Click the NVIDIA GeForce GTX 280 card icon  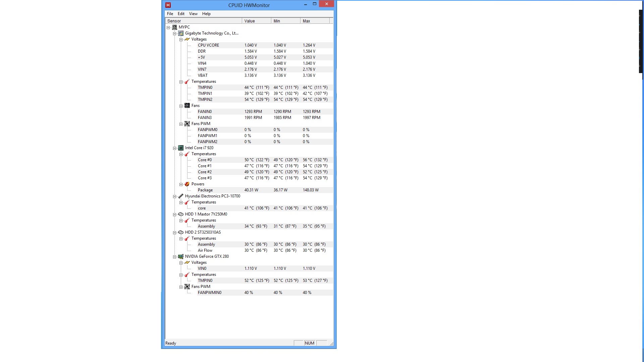click(x=181, y=256)
